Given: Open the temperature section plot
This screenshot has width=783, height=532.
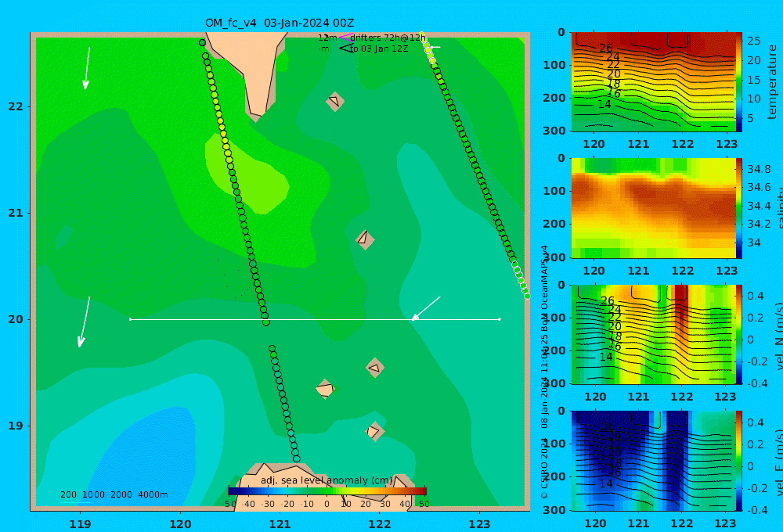Looking at the screenshot, I should (x=653, y=82).
